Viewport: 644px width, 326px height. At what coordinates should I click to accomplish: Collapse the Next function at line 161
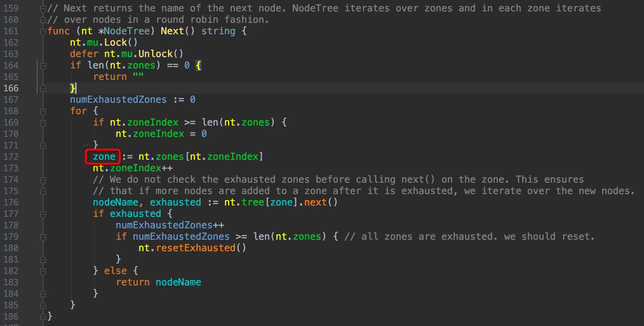(43, 31)
